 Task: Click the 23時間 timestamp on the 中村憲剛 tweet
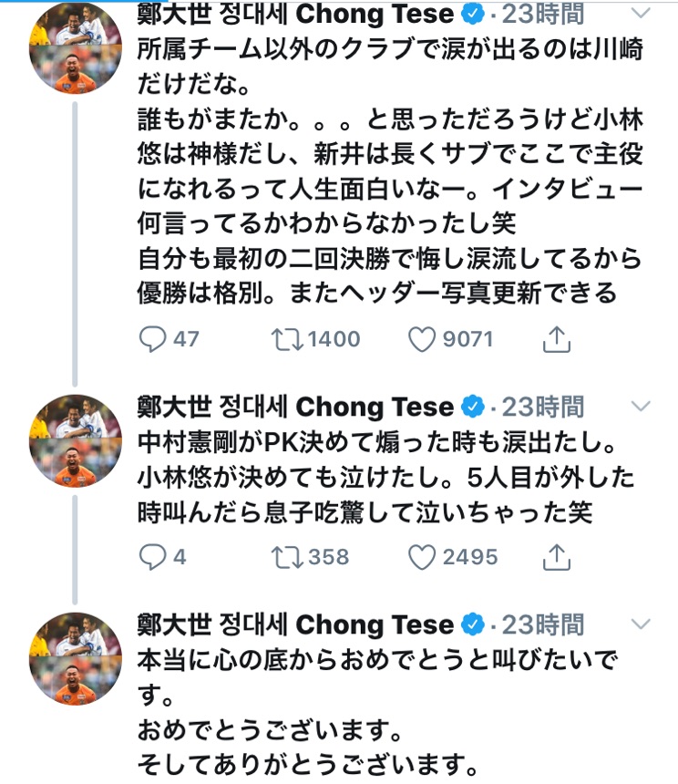[x=545, y=406]
